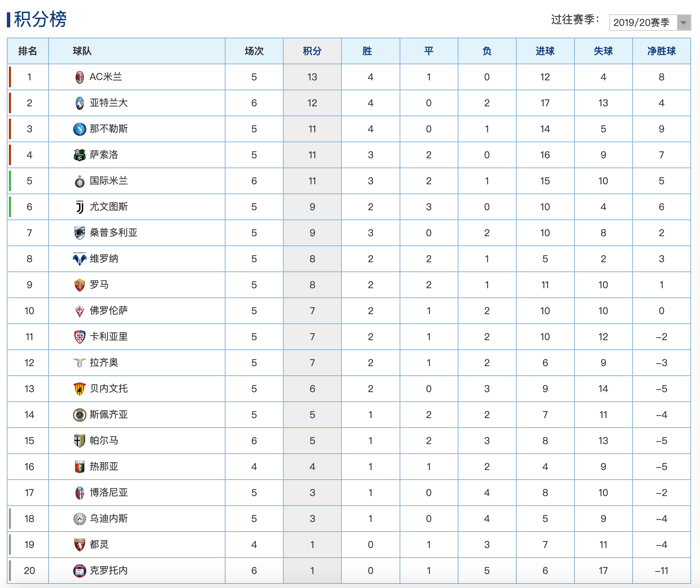This screenshot has height=588, width=700.
Task: Open the 博洛尼亚 team page link
Action: click(x=109, y=493)
